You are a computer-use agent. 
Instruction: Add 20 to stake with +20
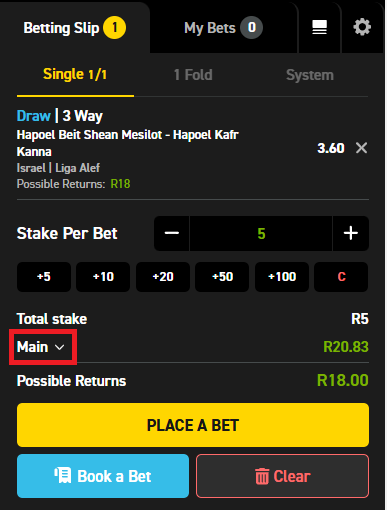pyautogui.click(x=163, y=277)
